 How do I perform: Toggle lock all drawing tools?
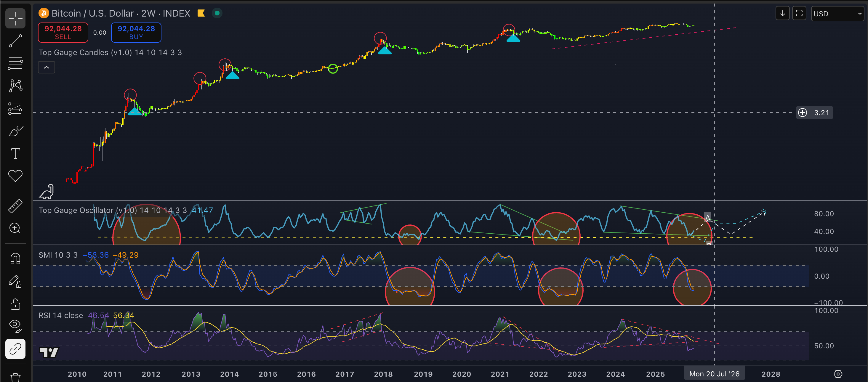15,304
